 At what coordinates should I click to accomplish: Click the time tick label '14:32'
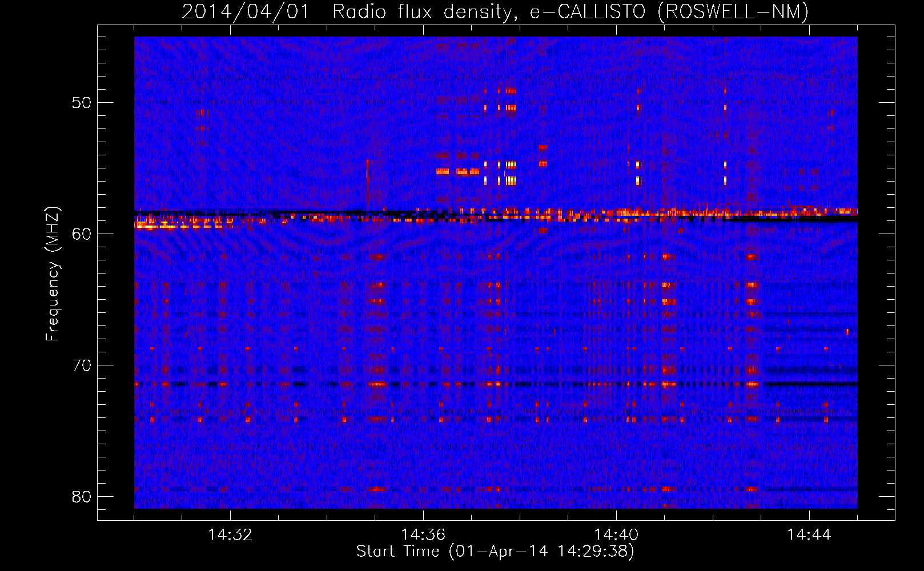click(x=230, y=535)
